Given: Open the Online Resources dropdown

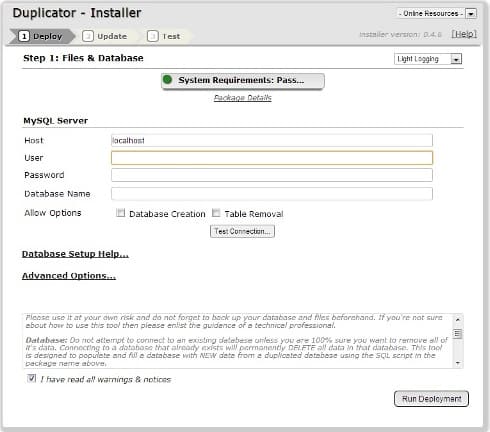Looking at the screenshot, I should [437, 14].
